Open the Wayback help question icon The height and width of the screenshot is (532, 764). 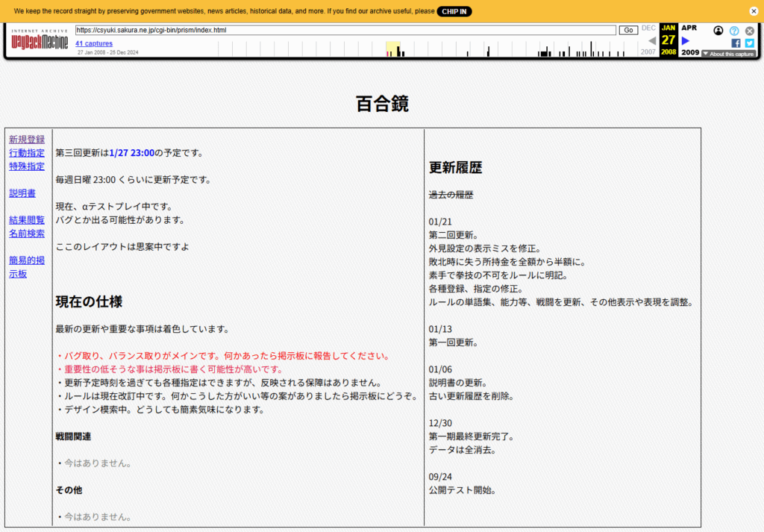tap(734, 31)
